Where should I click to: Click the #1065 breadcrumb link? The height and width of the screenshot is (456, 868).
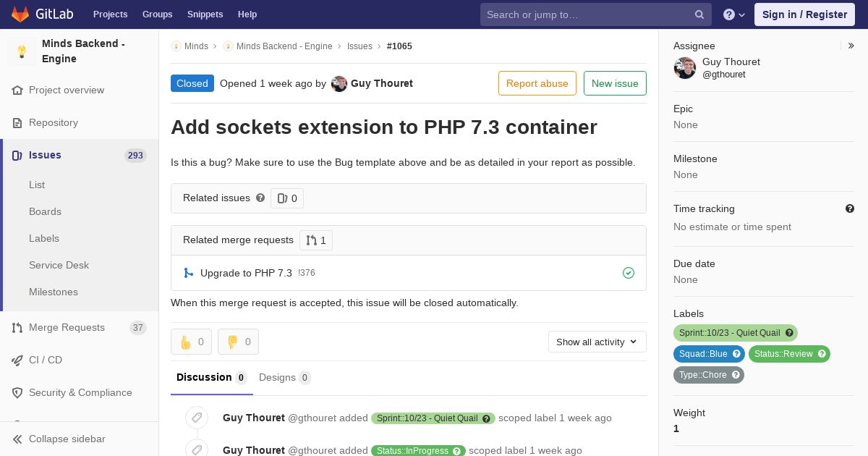399,46
